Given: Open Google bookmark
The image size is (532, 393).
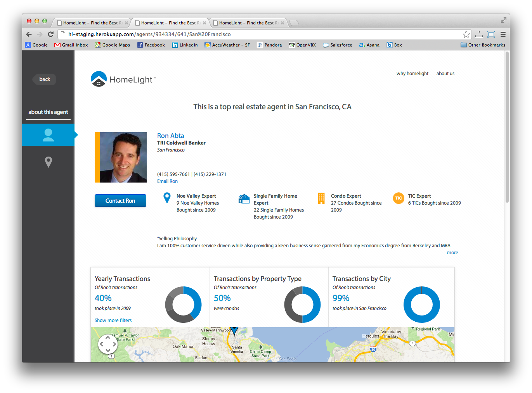Looking at the screenshot, I should tap(36, 45).
